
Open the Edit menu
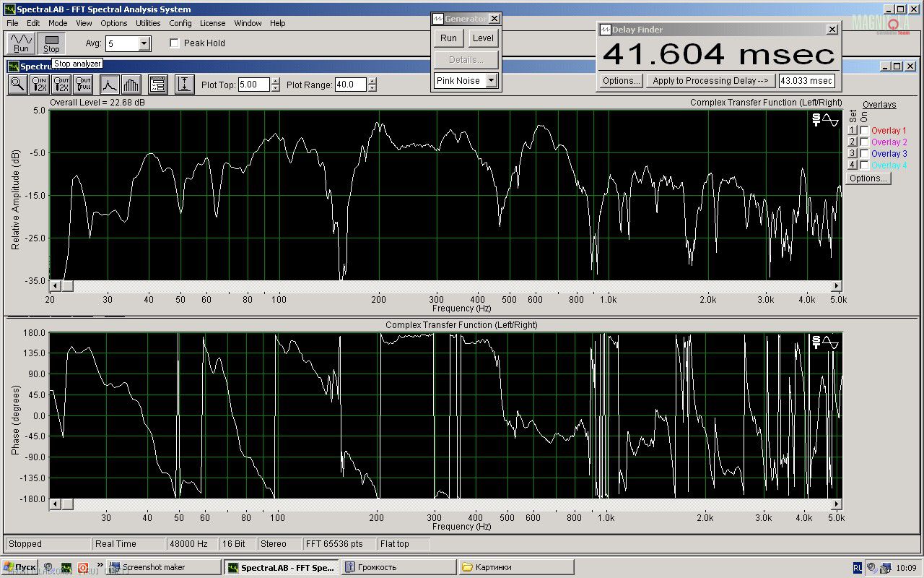click(x=33, y=23)
